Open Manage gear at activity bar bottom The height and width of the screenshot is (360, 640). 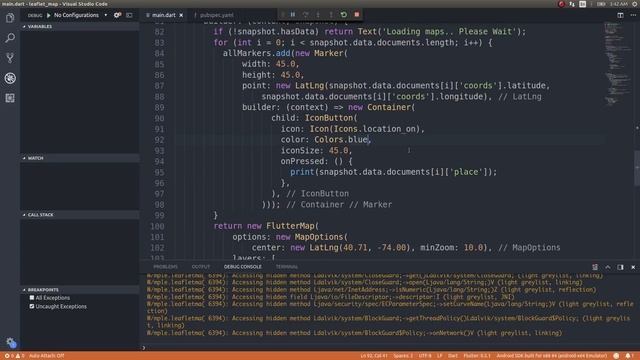tap(11, 343)
